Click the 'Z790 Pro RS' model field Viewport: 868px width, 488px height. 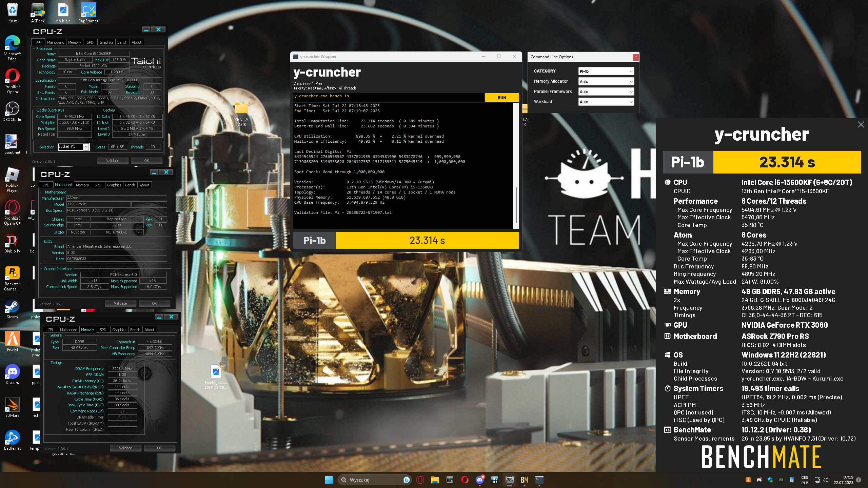(x=98, y=204)
